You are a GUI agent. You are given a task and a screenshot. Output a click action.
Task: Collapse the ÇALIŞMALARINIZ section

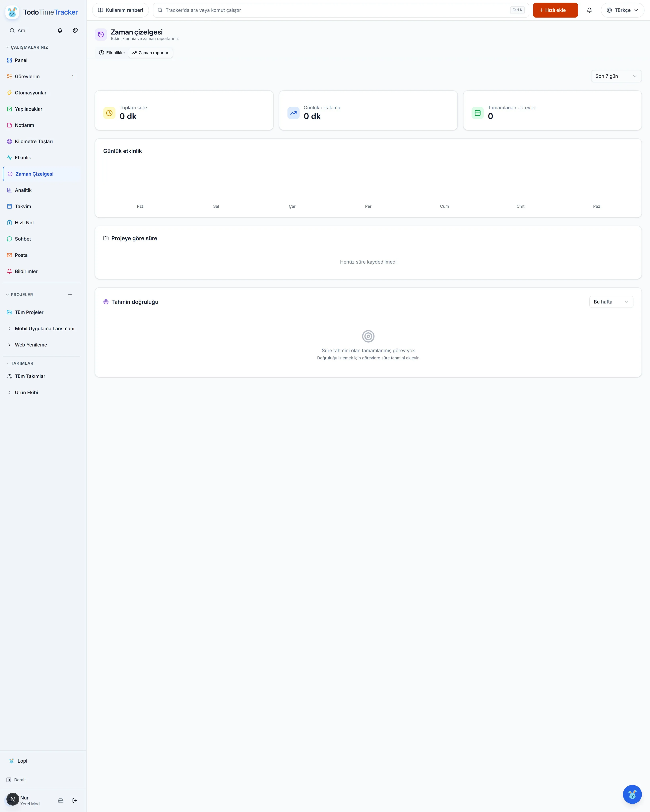click(27, 47)
